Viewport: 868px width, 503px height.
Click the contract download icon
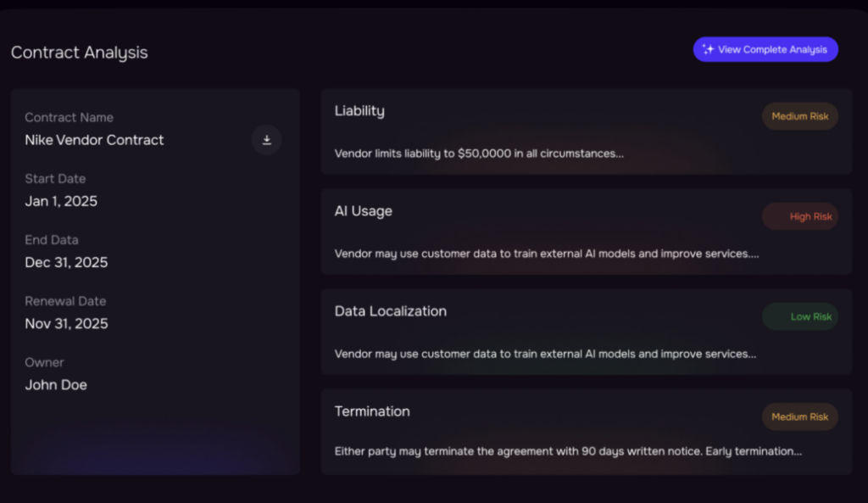(266, 140)
